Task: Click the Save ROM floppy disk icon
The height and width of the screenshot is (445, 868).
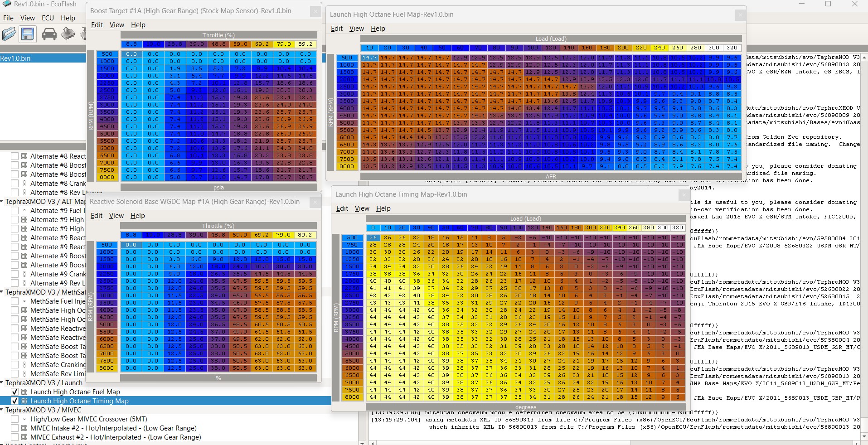Action: (28, 34)
